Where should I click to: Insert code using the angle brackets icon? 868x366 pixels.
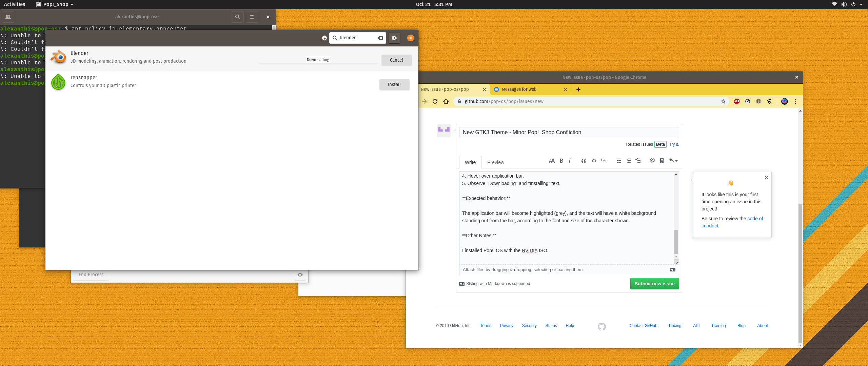coord(594,161)
